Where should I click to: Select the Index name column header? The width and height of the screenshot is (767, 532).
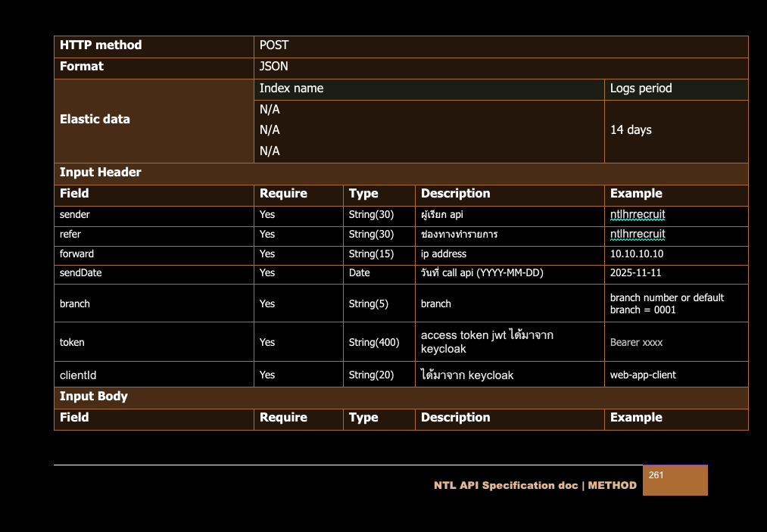(292, 89)
